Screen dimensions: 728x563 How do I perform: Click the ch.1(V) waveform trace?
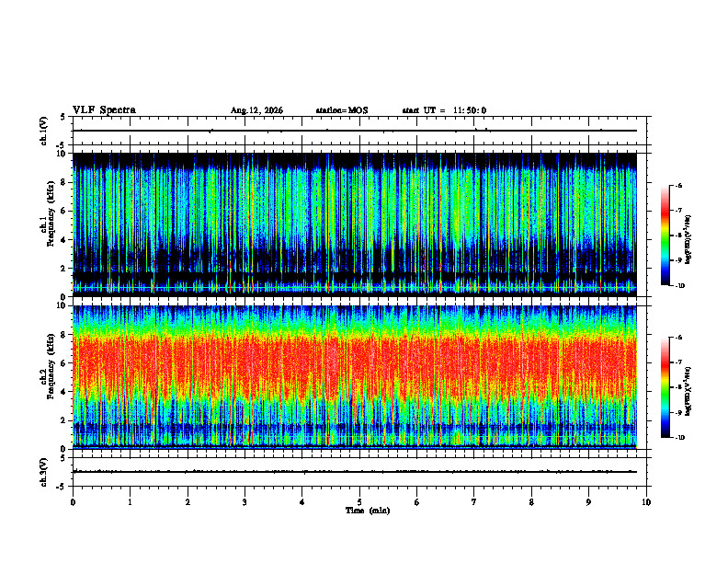pyautogui.click(x=355, y=131)
